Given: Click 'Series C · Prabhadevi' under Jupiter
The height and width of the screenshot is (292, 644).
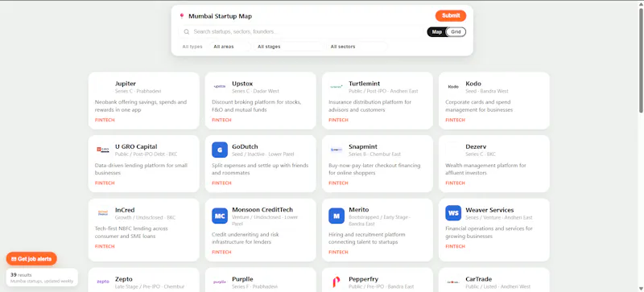Looking at the screenshot, I should coord(138,91).
